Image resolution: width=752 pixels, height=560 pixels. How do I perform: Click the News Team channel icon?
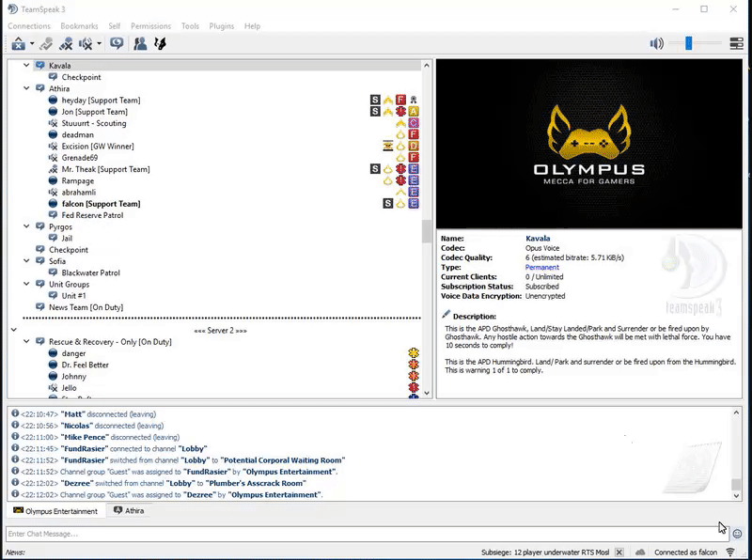click(x=40, y=307)
